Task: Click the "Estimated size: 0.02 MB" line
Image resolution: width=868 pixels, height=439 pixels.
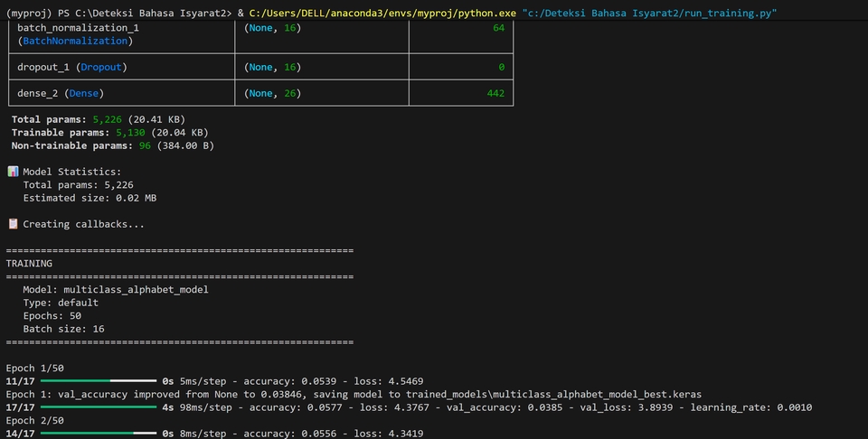Action: click(x=90, y=198)
